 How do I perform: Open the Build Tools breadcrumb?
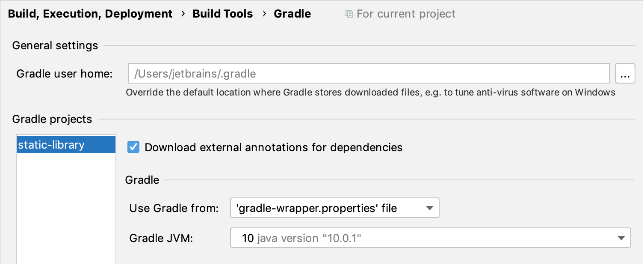point(223,13)
